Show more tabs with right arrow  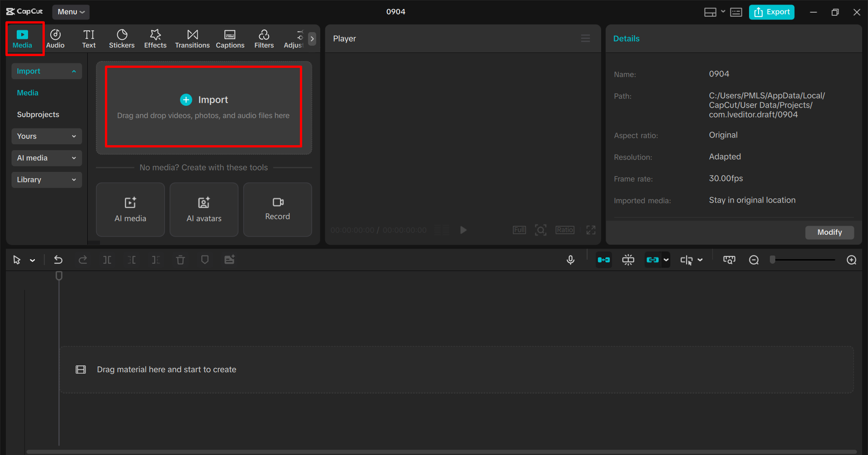[x=312, y=39]
